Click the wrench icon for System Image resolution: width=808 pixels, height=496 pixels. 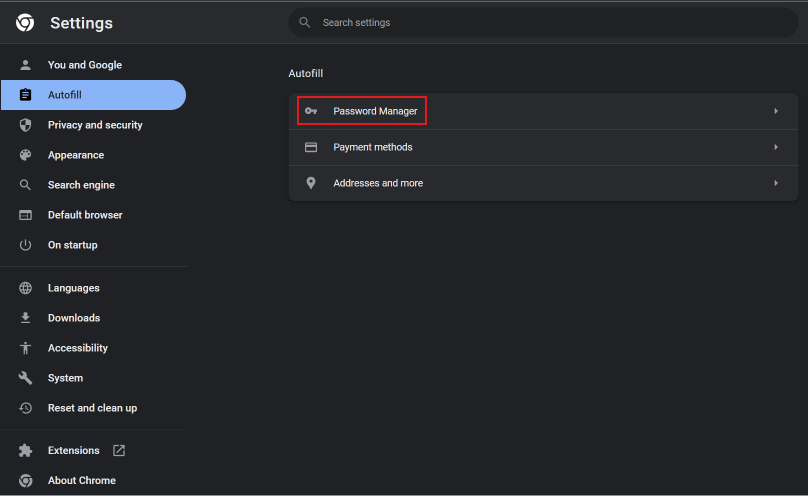[x=25, y=378]
